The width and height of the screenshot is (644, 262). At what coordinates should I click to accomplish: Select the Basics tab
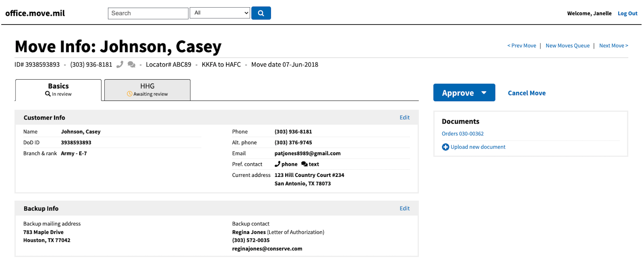[x=58, y=90]
